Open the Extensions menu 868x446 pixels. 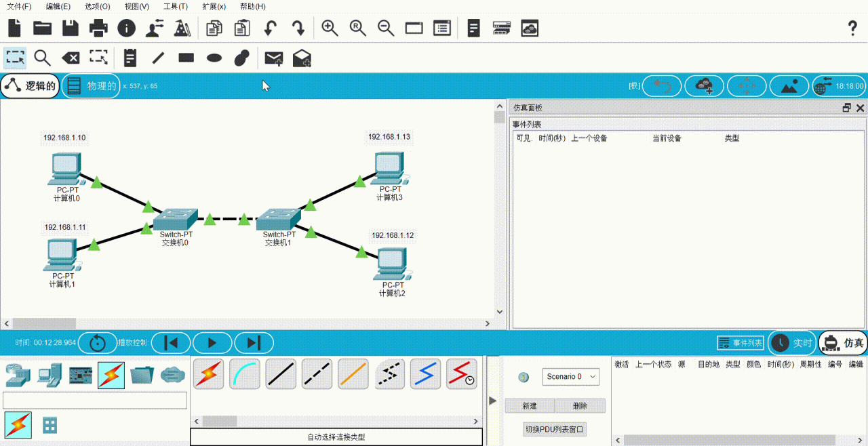214,6
